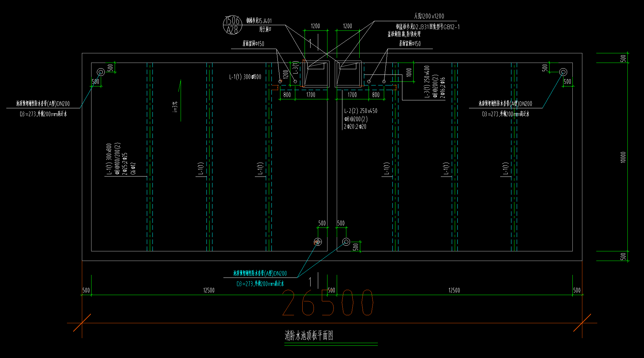Image resolution: width=644 pixels, height=358 pixels.
Task: Click the drawing title 消防水池顶板平面图
Action: 309,335
